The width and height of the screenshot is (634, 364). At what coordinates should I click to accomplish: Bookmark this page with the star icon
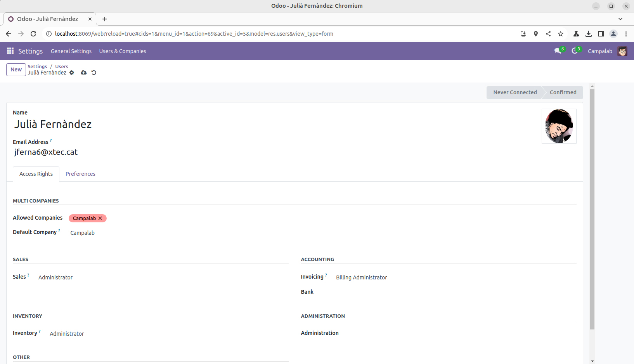561,34
